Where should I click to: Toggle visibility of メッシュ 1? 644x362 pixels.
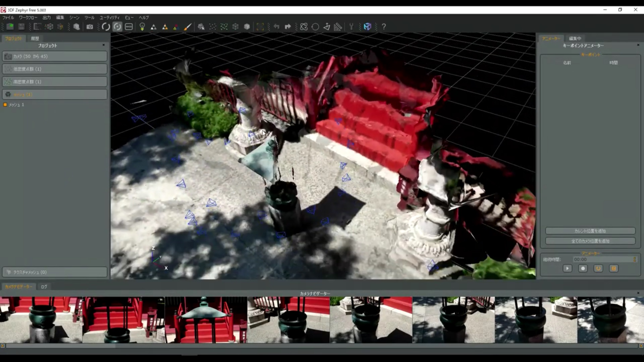5,105
